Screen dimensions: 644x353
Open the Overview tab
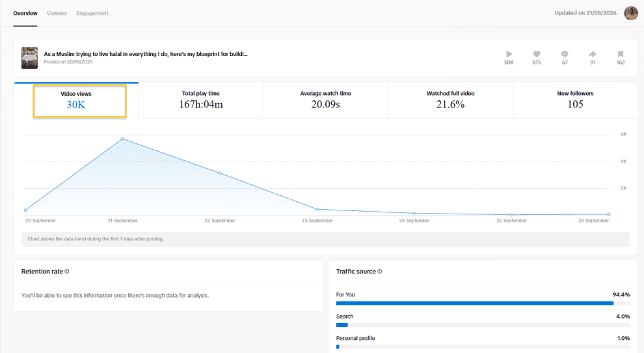pos(25,13)
